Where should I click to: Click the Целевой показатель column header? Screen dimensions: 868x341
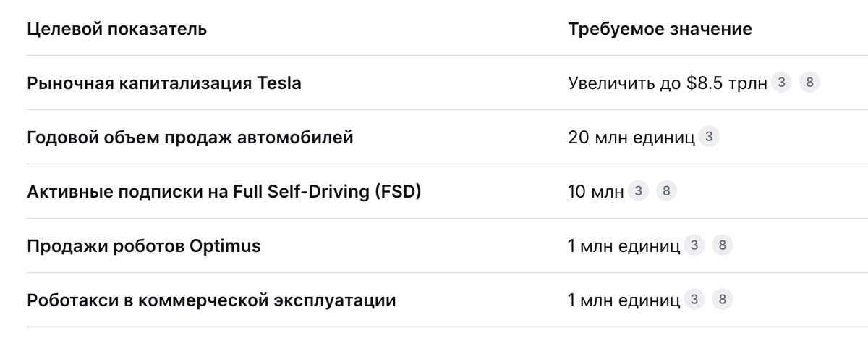(116, 30)
